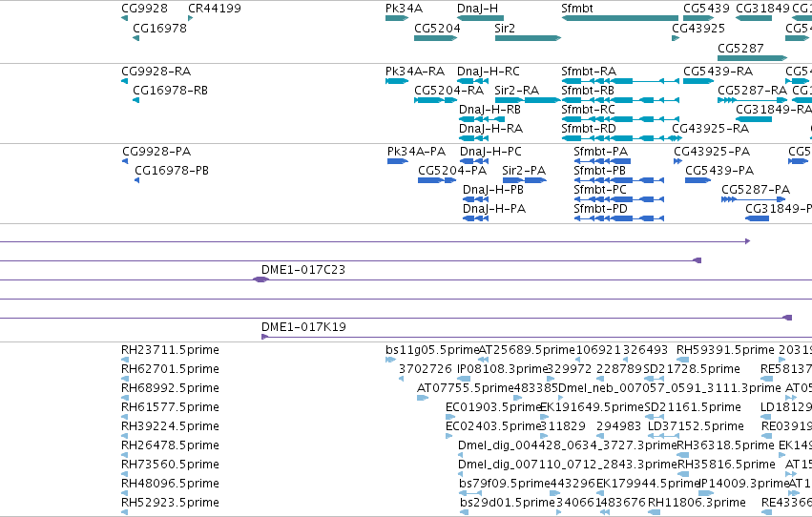Select the CR44199 small arrow glyph
Viewport: 812px width, 517px height.
[x=191, y=18]
